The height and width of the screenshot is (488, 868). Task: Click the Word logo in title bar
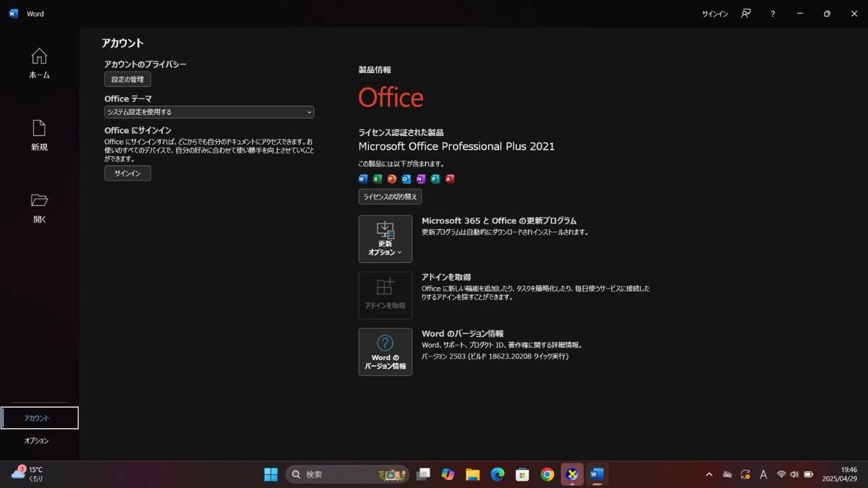pyautogui.click(x=13, y=14)
